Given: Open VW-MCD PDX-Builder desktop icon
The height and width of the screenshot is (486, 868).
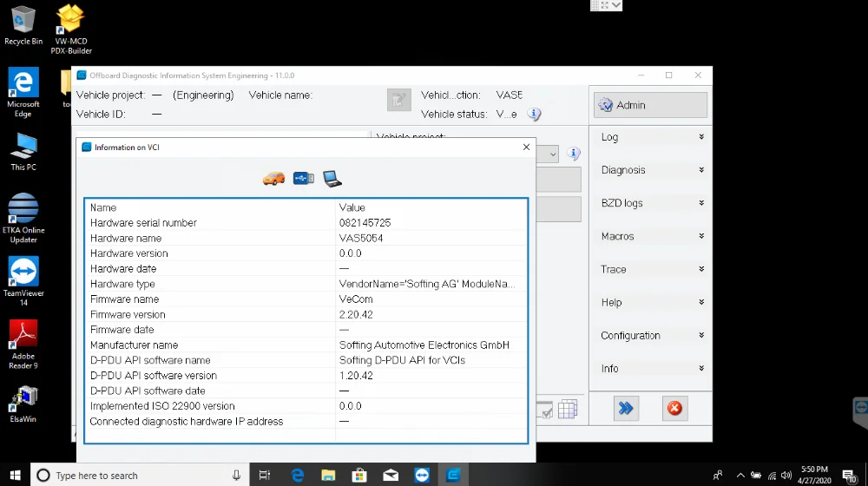Looking at the screenshot, I should pos(71,30).
